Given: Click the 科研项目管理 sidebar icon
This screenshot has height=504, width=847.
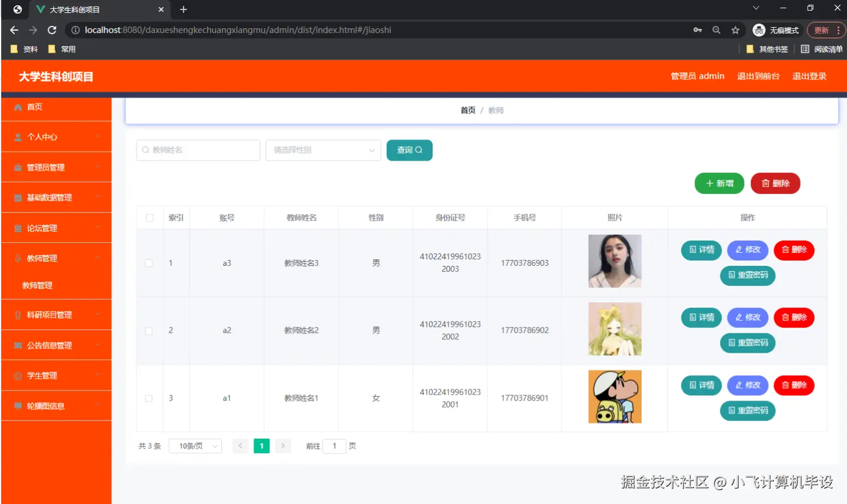Looking at the screenshot, I should pos(17,315).
